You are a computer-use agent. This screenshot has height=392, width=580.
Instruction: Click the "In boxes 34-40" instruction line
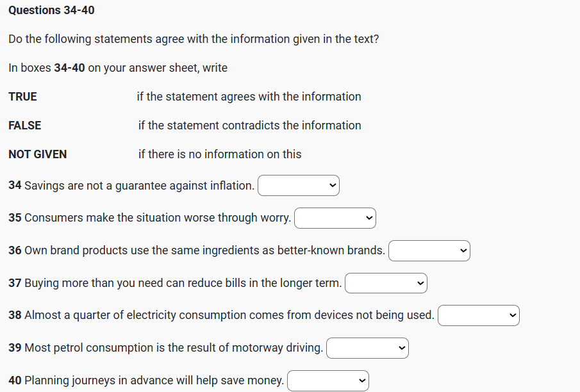118,68
